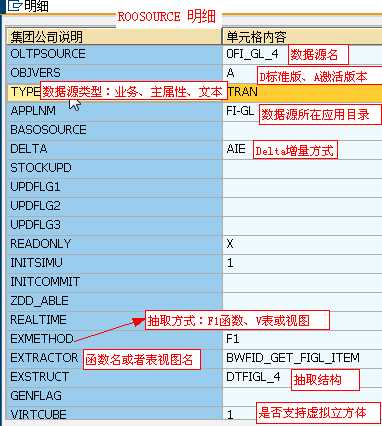The image size is (382, 426).
Task: Select the UPDFLG3 field name cell
Action: point(114,225)
